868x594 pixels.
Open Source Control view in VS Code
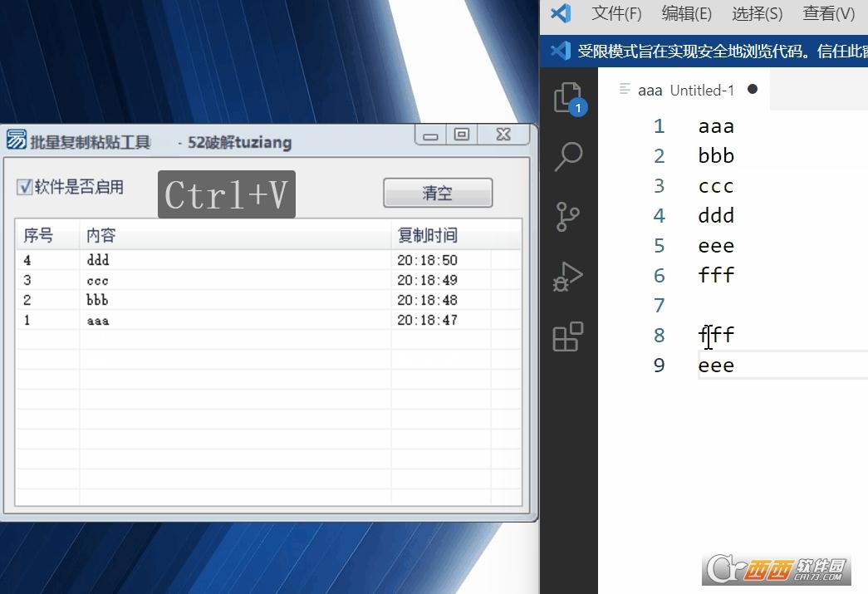coord(567,217)
